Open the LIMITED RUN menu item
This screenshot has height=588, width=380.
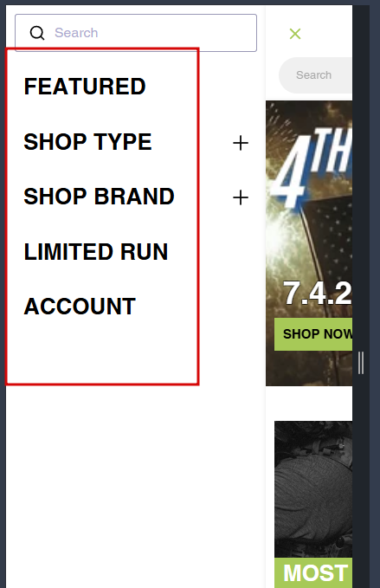coord(96,252)
